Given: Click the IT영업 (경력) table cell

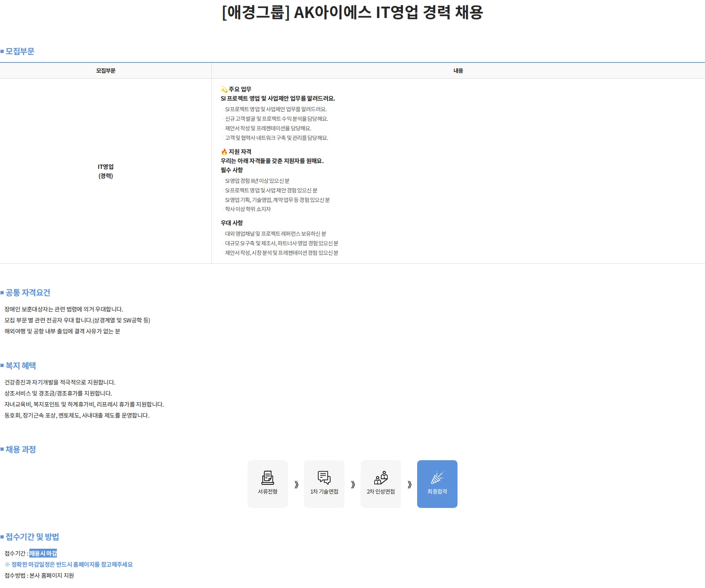Looking at the screenshot, I should [106, 171].
